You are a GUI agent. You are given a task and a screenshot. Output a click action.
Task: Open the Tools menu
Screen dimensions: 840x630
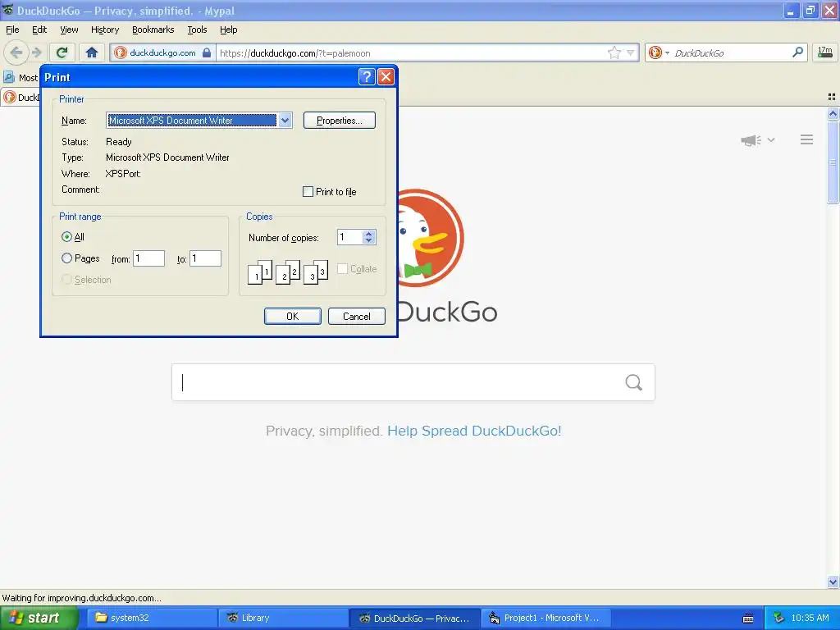click(197, 30)
